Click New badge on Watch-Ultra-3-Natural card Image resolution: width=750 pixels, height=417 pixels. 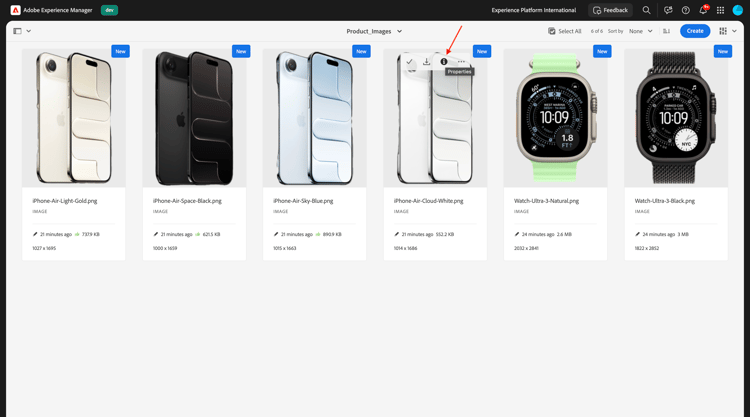(x=602, y=51)
